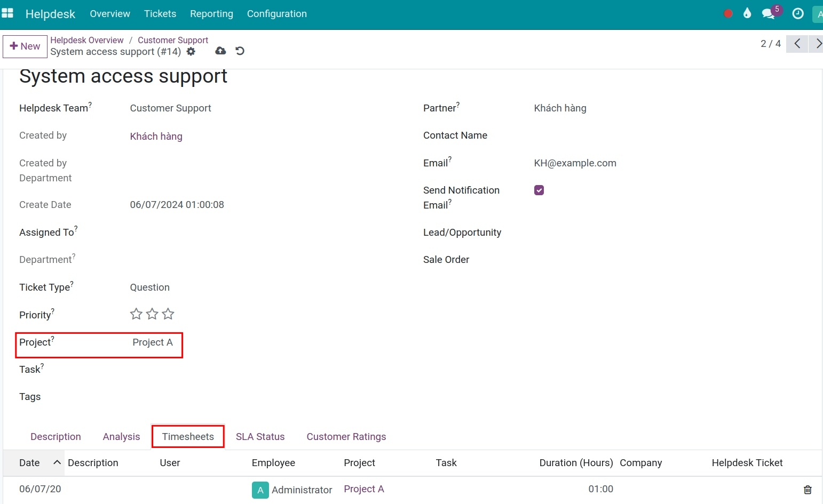Open the Reporting menu
823x504 pixels.
tap(211, 14)
